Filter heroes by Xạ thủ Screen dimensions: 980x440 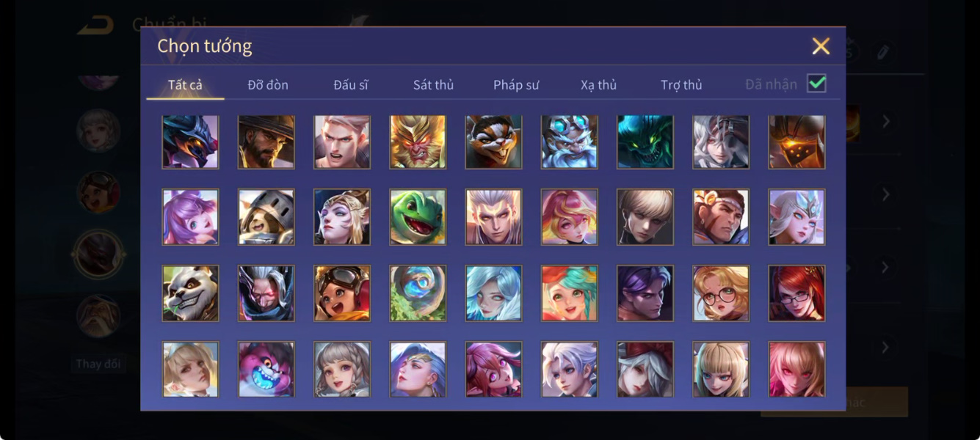tap(598, 85)
